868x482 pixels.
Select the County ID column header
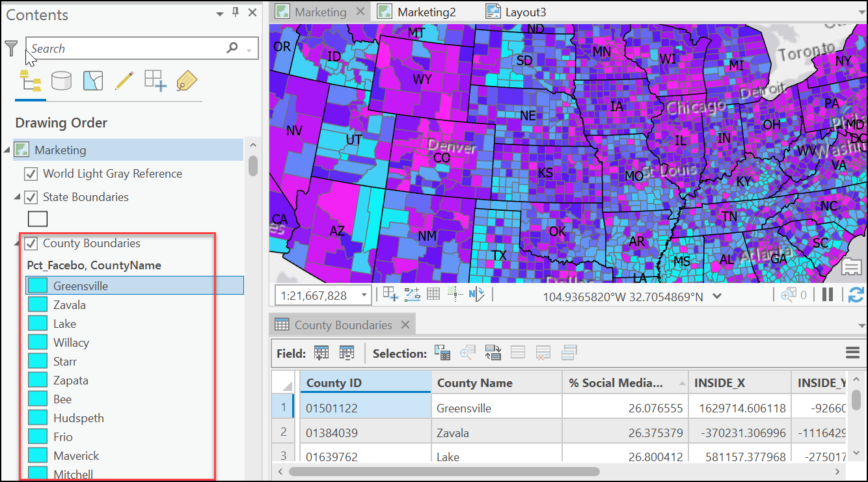(366, 382)
